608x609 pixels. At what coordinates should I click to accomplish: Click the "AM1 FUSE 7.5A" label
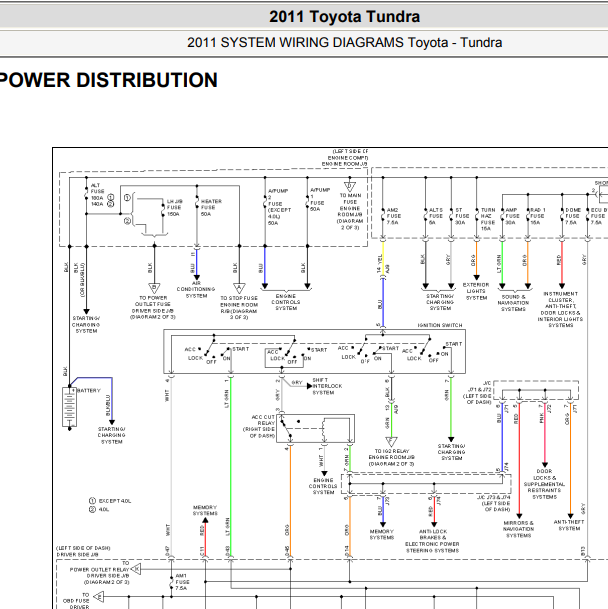[182, 582]
